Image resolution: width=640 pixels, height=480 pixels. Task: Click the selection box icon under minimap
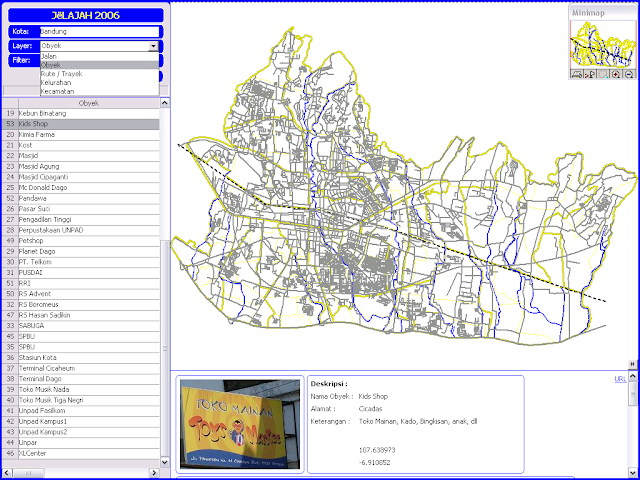click(x=603, y=74)
